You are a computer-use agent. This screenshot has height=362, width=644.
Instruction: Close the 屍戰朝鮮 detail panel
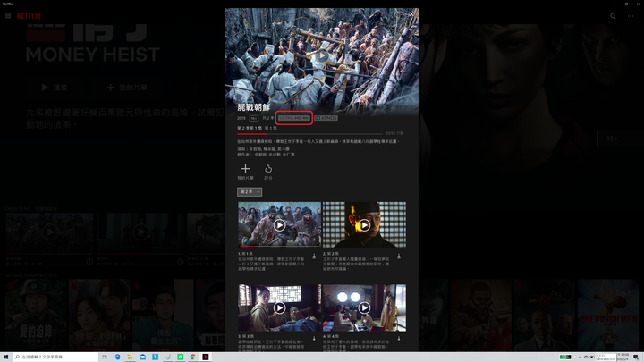pos(411,14)
